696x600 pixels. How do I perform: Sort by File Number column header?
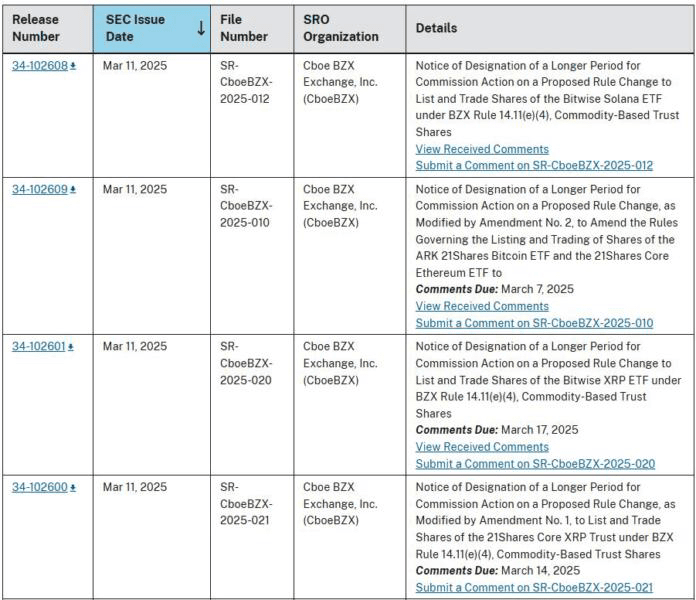[244, 28]
